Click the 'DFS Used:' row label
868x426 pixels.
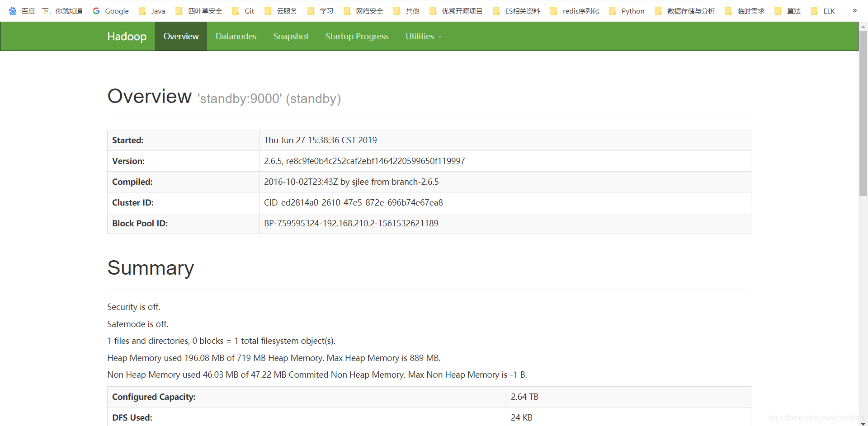(x=132, y=417)
